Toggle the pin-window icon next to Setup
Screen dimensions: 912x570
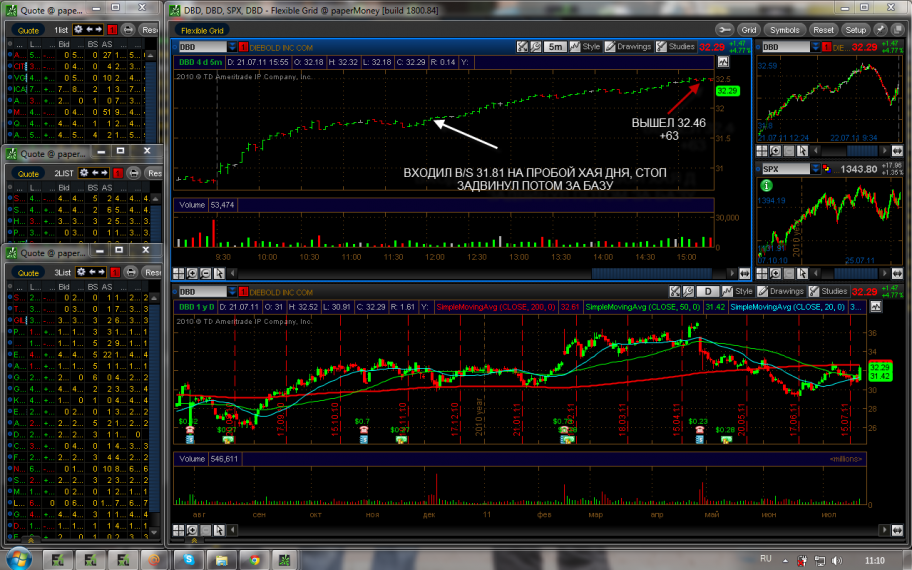[x=881, y=30]
